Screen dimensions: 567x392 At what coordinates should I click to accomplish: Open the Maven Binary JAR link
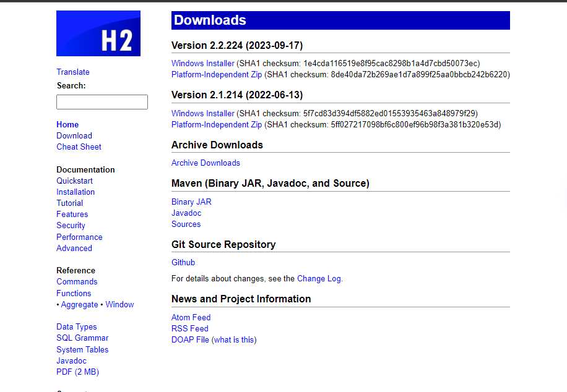coord(191,202)
